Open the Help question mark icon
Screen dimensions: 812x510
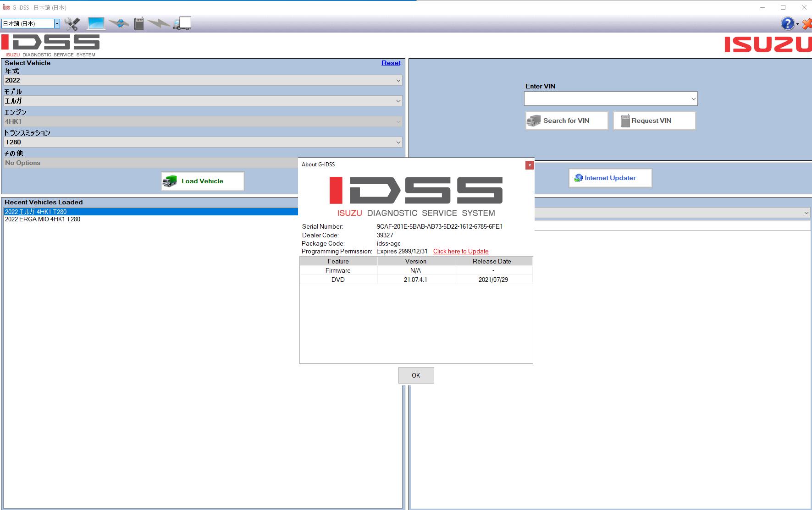[x=787, y=23]
